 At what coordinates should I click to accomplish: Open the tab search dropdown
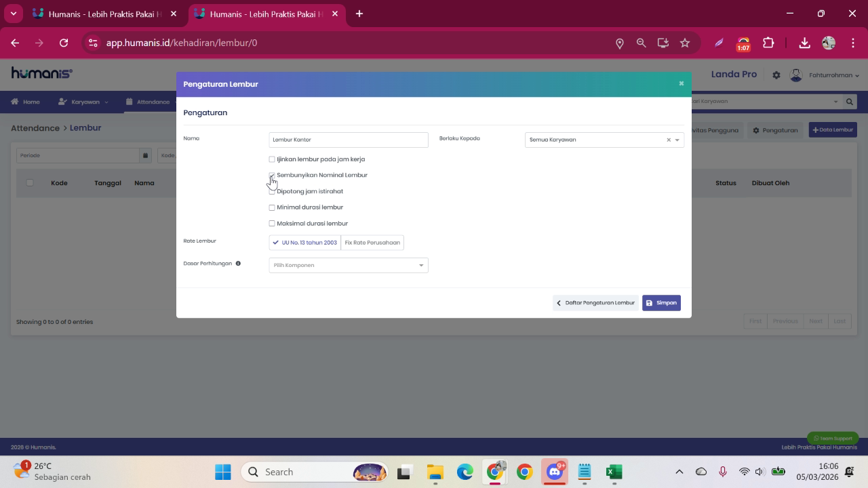[x=13, y=14]
